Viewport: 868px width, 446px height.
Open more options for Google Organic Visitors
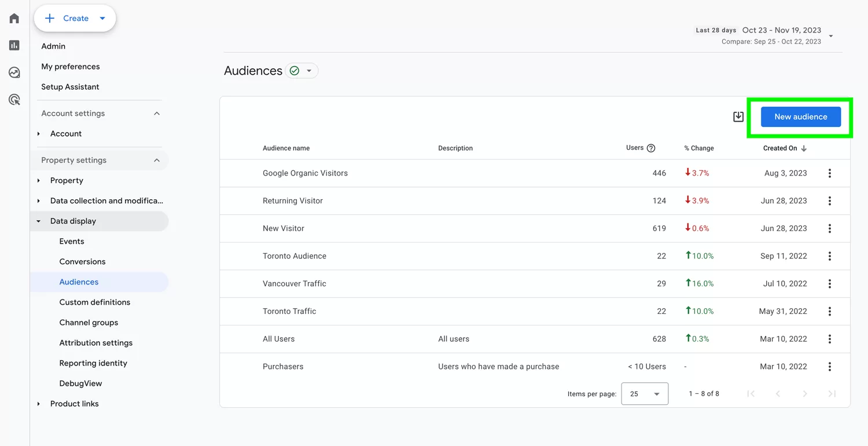(830, 173)
